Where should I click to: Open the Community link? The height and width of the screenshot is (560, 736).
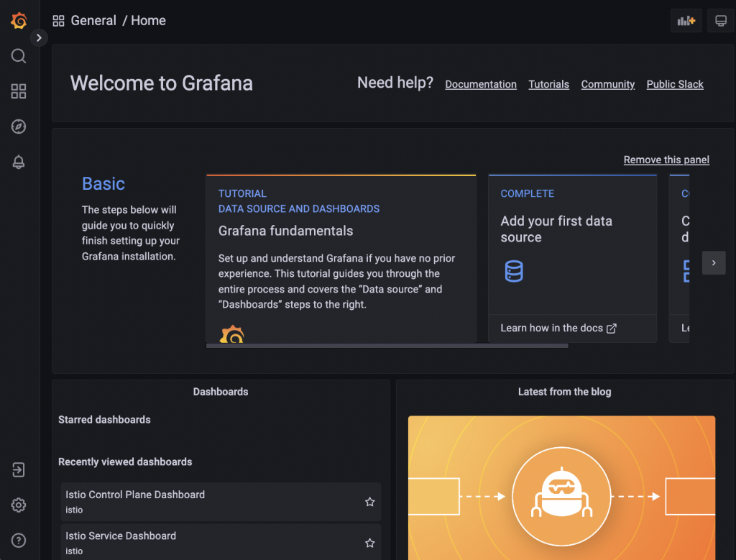click(608, 84)
